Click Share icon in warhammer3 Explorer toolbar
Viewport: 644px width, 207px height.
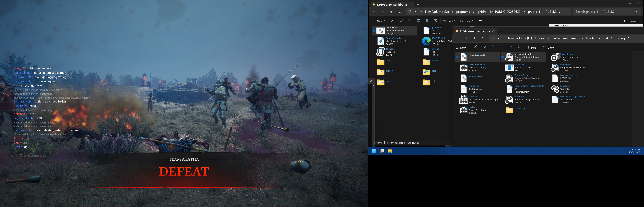(x=510, y=47)
